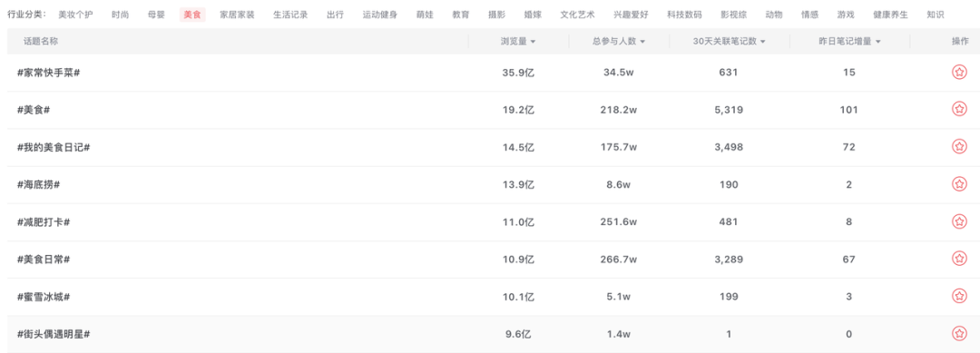
Task: Add #蜜雪冰城# topic to favorites
Action: [959, 296]
